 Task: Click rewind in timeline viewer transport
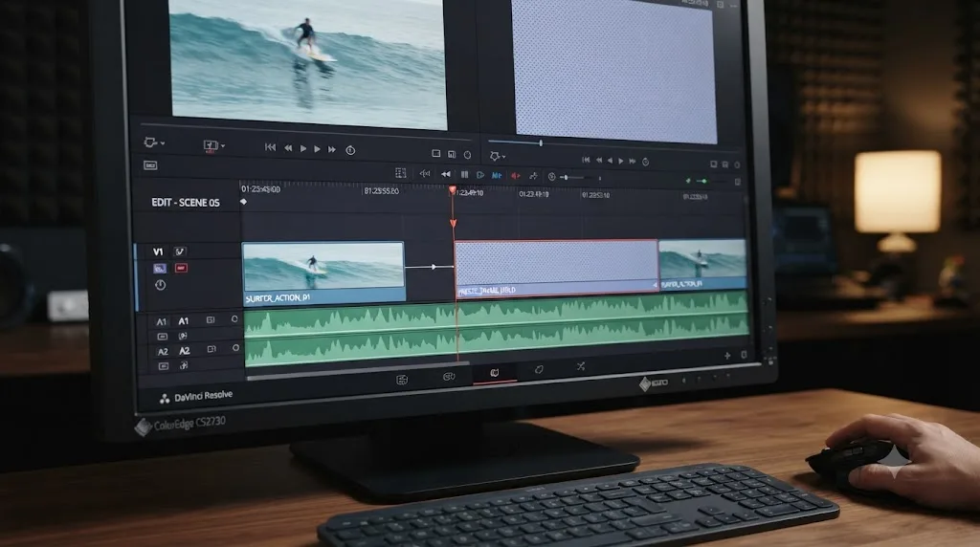(x=599, y=161)
